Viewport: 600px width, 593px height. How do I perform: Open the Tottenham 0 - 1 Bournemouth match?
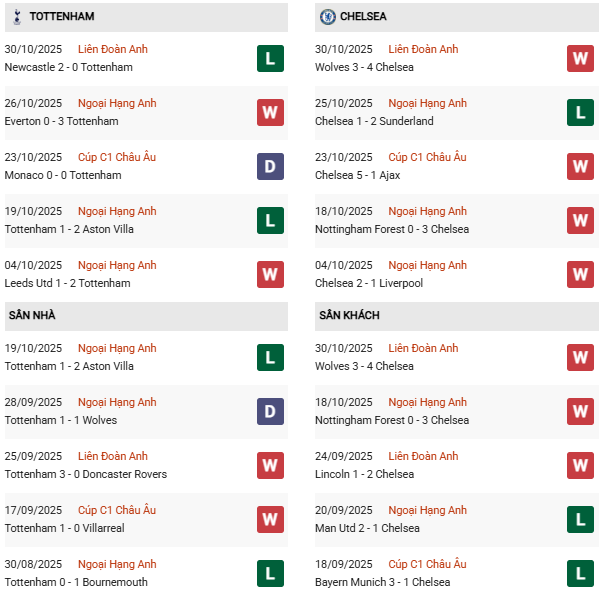point(76,582)
